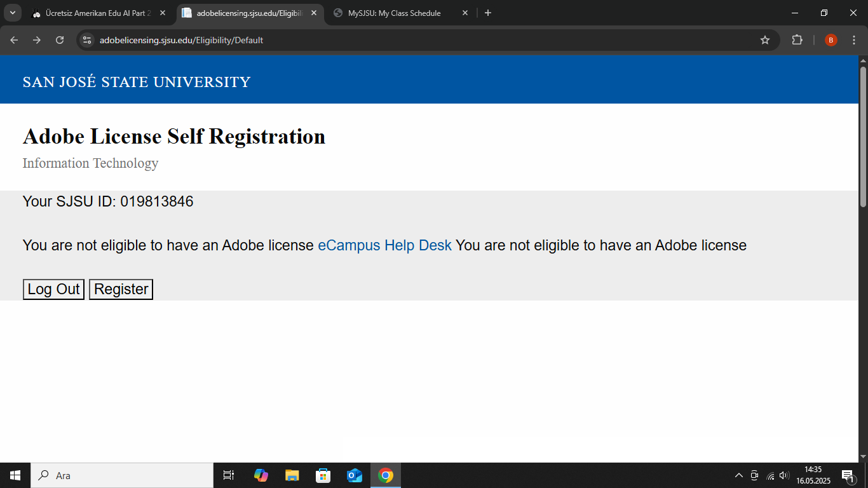The image size is (868, 488).
Task: View site information for adobelicensing.sjsu.edu
Action: click(x=87, y=40)
